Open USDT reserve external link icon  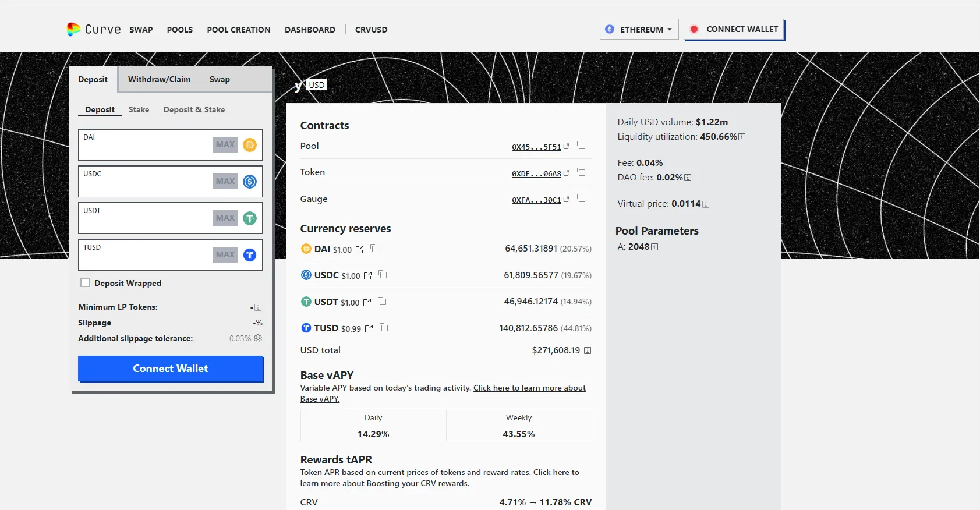click(367, 303)
